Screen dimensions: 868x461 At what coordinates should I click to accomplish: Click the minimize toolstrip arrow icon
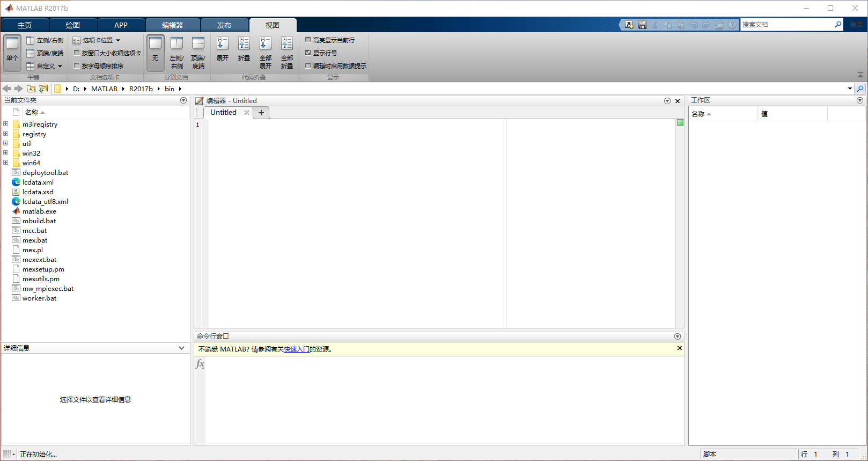(x=860, y=75)
